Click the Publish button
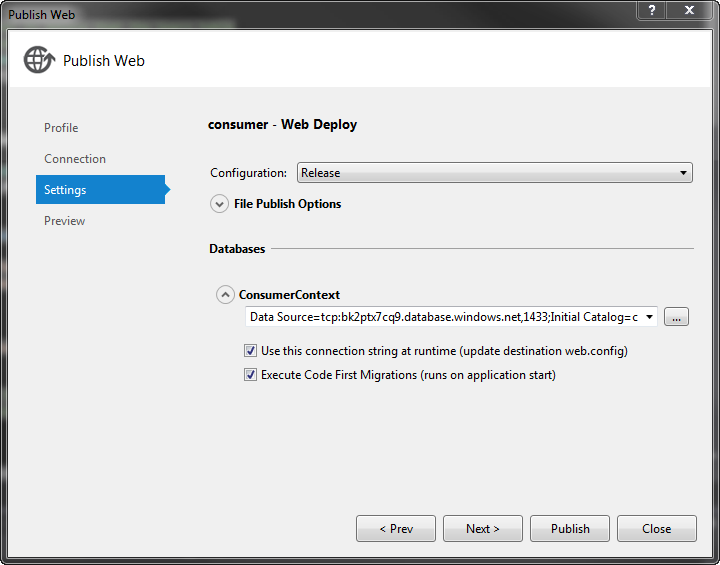The width and height of the screenshot is (720, 565). [x=570, y=528]
